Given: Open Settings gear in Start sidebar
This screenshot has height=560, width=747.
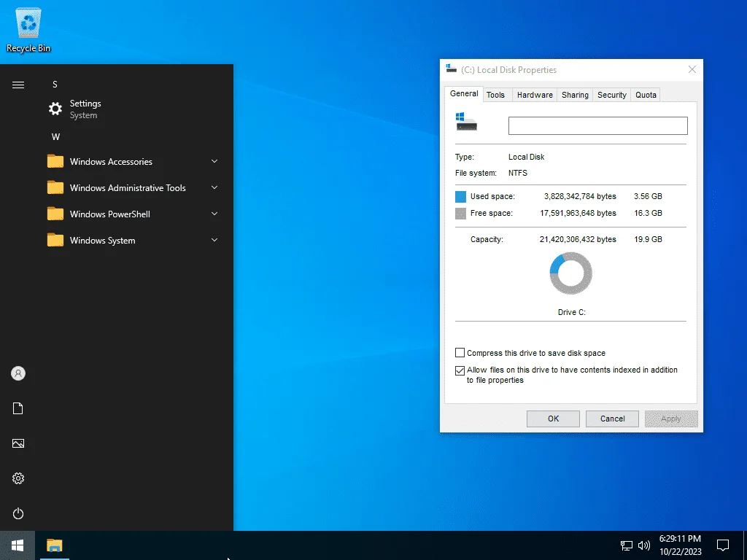Looking at the screenshot, I should (18, 478).
